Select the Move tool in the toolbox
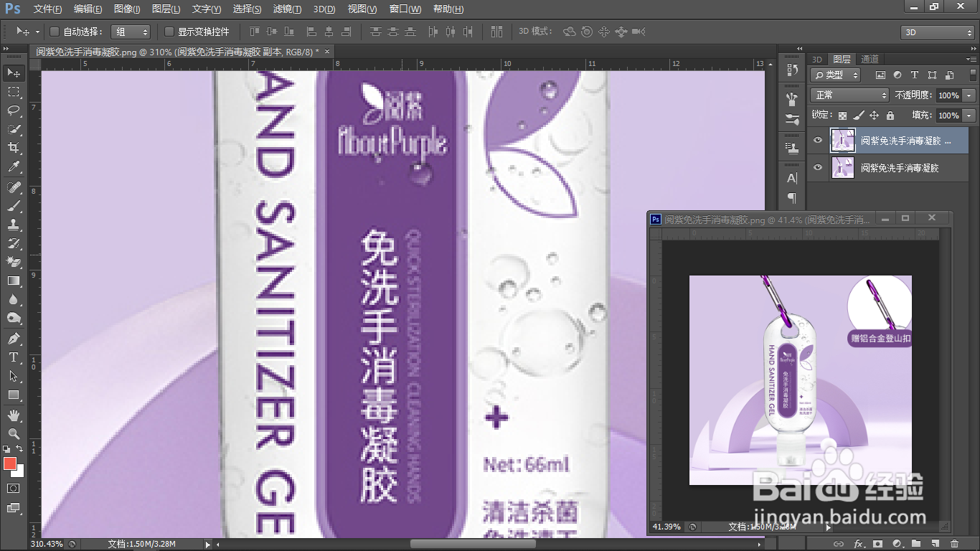This screenshot has width=980, height=551. click(x=14, y=73)
